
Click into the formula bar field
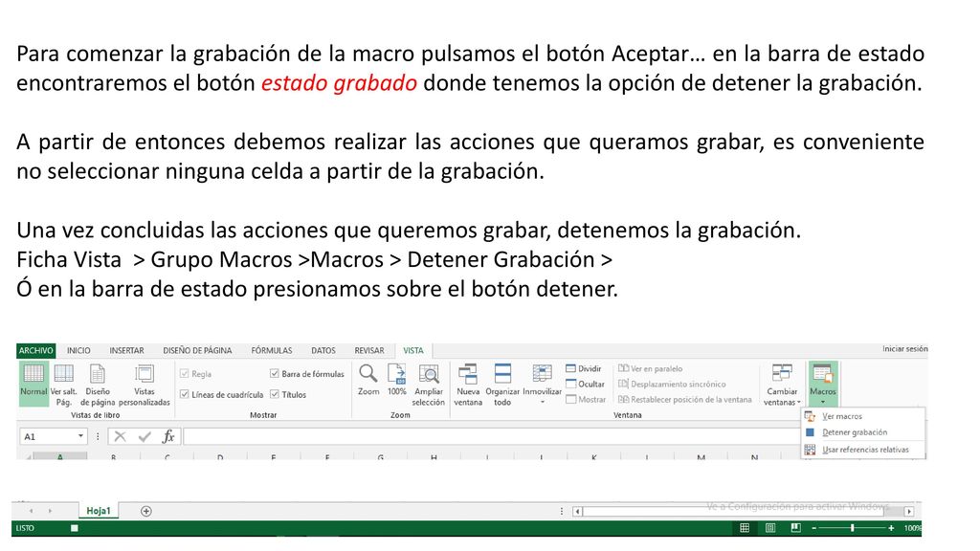click(491, 436)
